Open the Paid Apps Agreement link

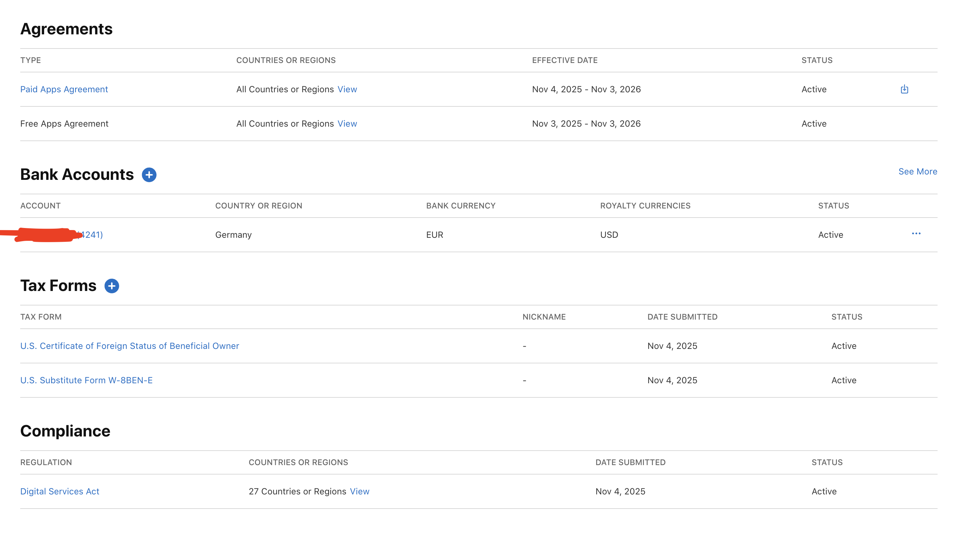click(x=64, y=89)
